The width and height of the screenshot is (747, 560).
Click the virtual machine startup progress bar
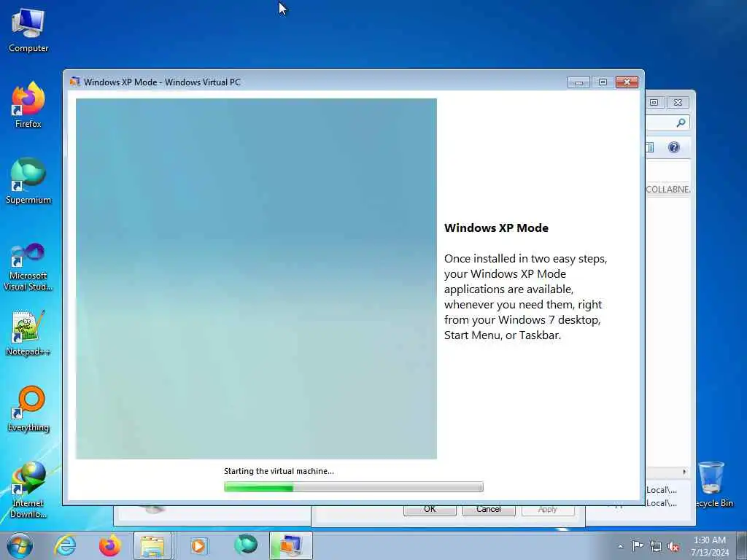pyautogui.click(x=354, y=486)
